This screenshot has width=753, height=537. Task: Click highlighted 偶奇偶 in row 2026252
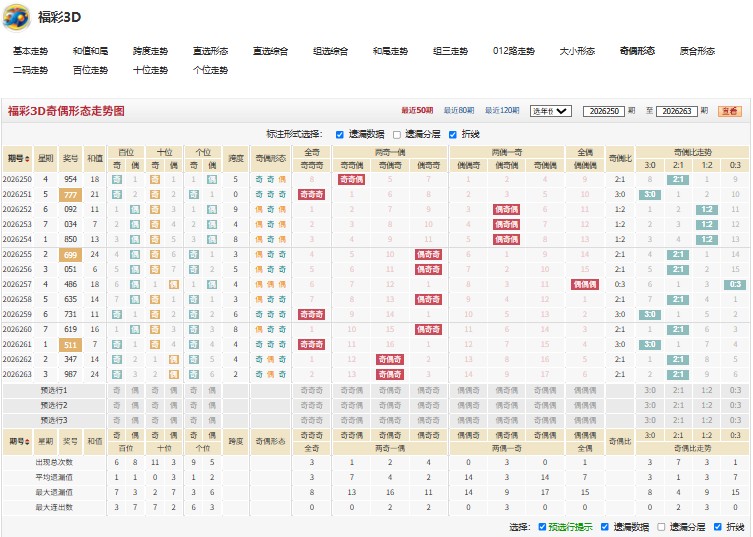507,209
